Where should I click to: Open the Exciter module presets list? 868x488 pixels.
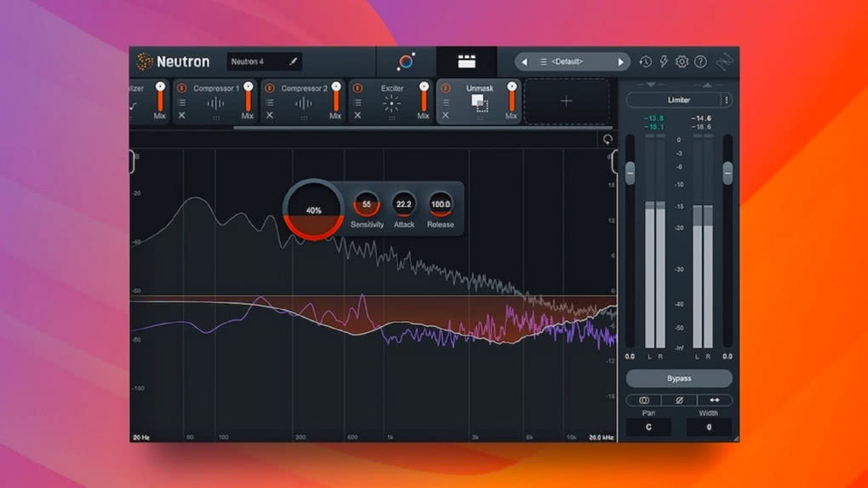357,102
